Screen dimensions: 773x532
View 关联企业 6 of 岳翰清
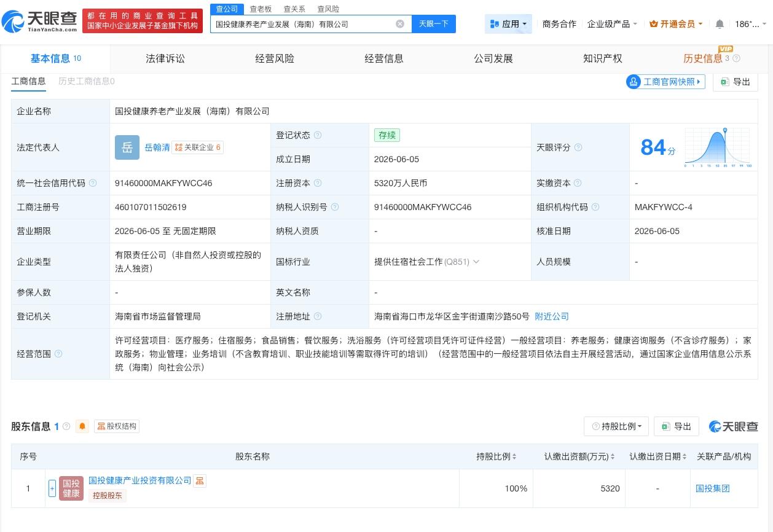198,147
